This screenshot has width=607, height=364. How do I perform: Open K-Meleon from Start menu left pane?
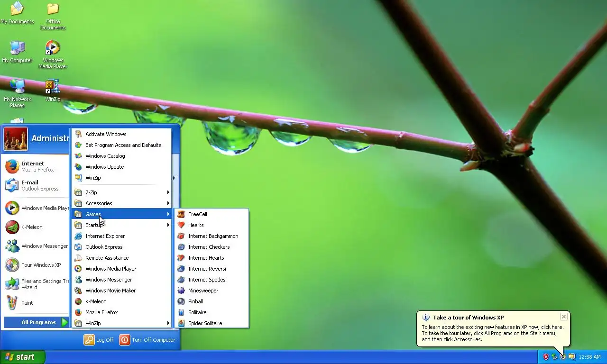pyautogui.click(x=36, y=227)
